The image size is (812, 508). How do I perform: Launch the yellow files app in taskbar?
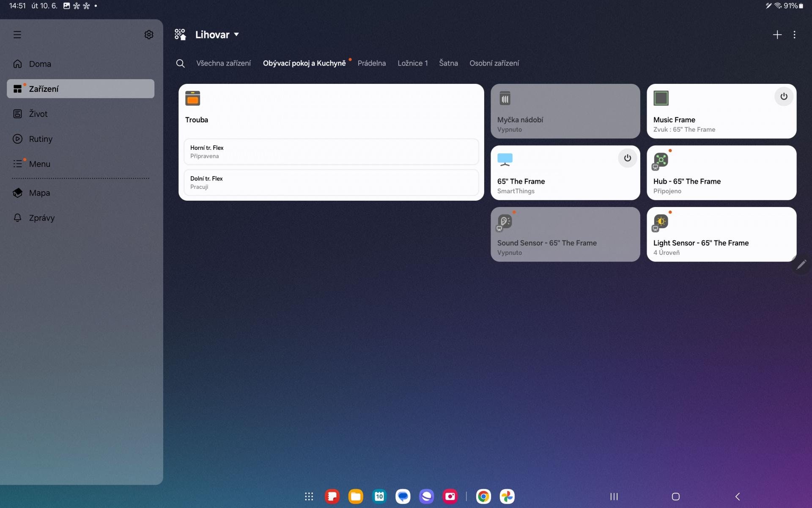356,497
